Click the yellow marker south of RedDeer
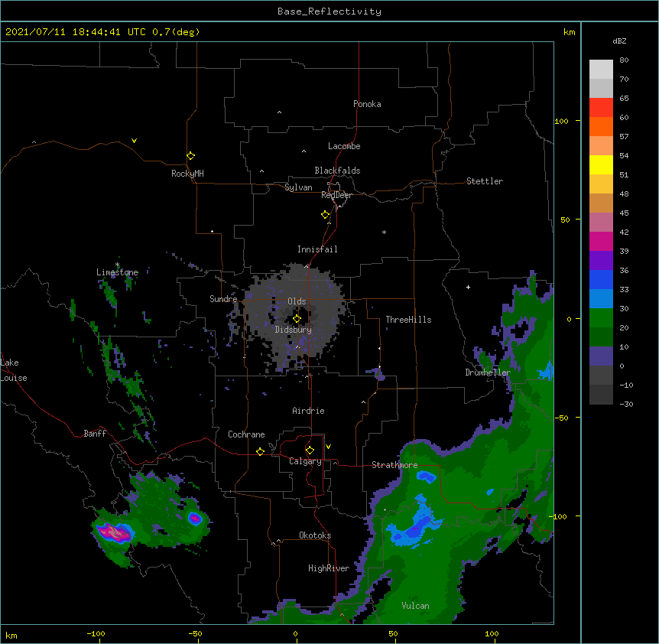Screen dimensions: 659x644 coord(325,214)
